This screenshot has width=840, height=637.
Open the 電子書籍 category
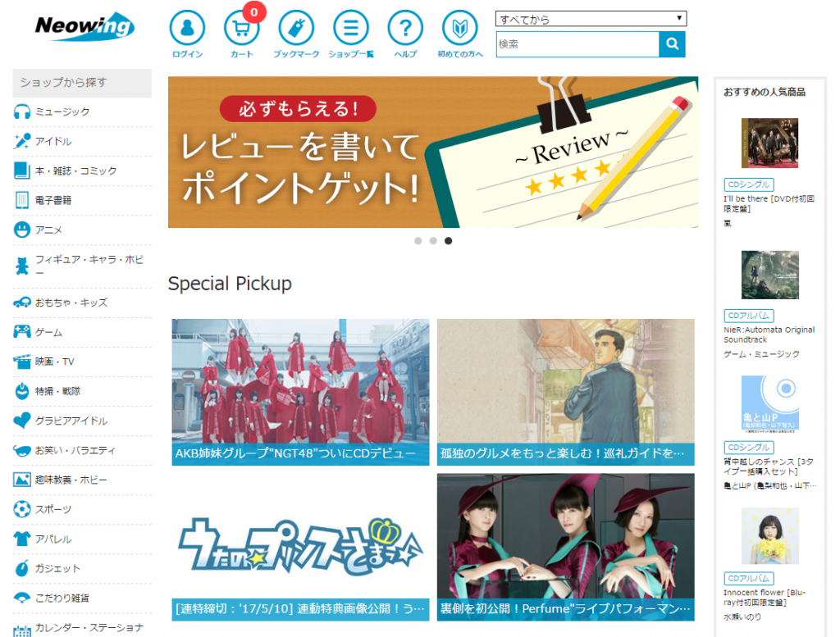(53, 200)
